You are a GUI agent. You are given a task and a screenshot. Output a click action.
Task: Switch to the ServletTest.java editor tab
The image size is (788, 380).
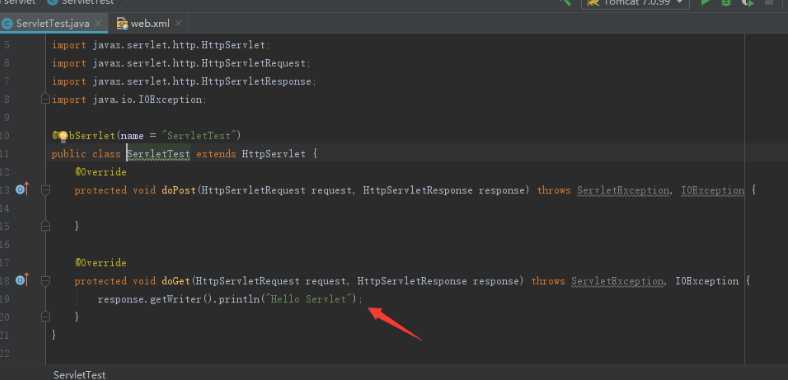pos(53,24)
